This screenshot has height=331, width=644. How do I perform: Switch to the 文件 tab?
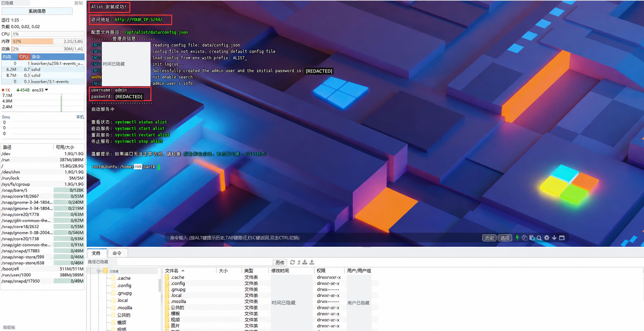[96, 253]
